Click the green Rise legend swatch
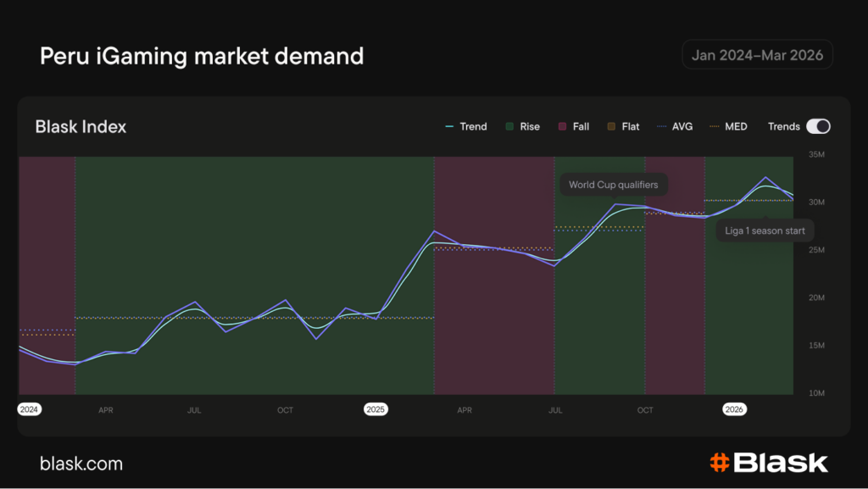The width and height of the screenshot is (868, 489). [509, 126]
